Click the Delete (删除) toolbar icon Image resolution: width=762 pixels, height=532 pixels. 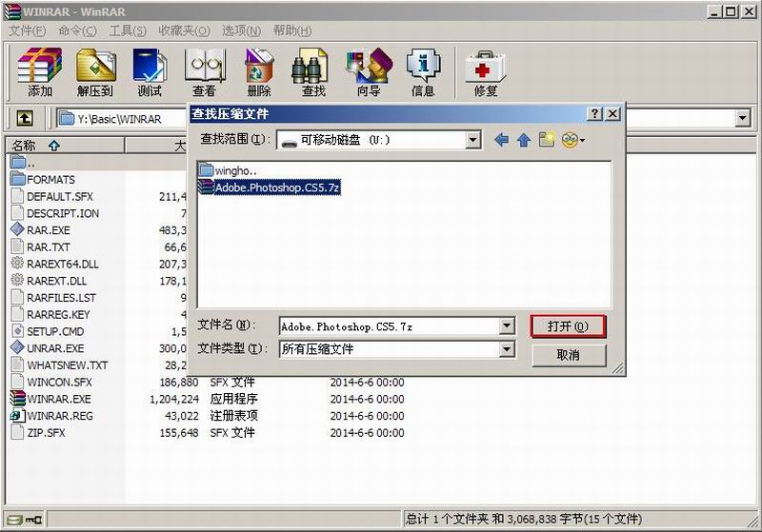point(259,71)
